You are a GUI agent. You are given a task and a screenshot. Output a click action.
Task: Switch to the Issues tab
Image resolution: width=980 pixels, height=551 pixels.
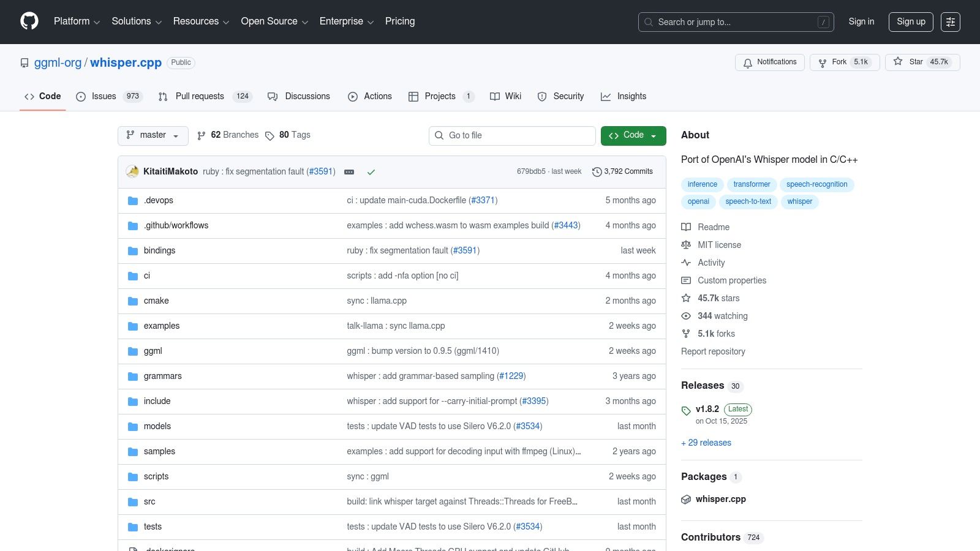pyautogui.click(x=102, y=96)
